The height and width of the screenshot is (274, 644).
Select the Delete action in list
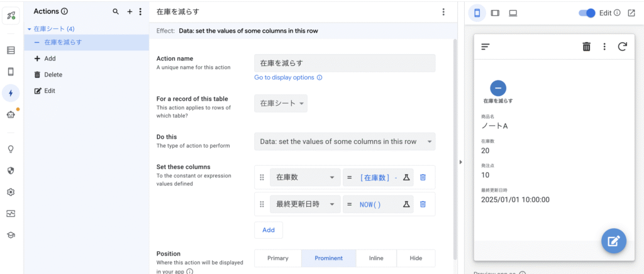[53, 75]
